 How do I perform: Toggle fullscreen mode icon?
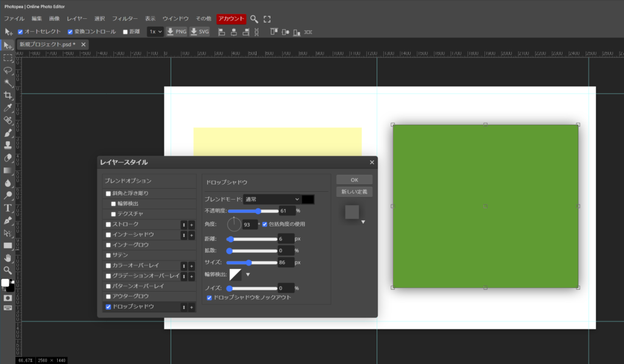click(267, 19)
